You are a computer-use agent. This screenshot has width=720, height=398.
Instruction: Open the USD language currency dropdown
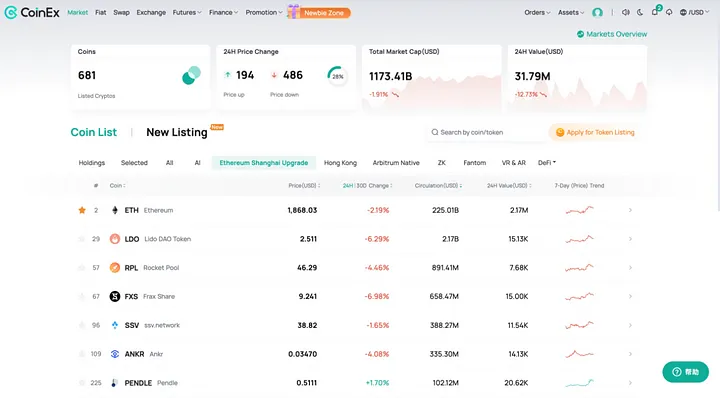694,12
